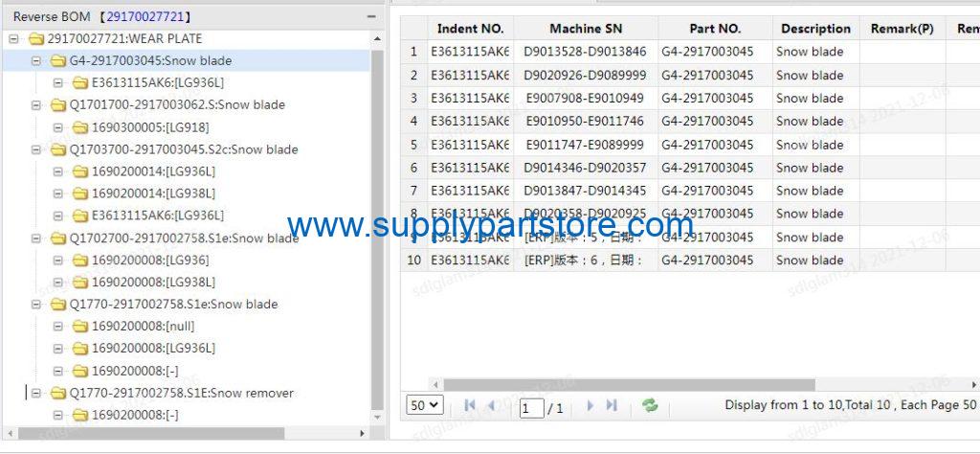Select Q1701700-2917003062.S:Snow blade tree item
This screenshot has width=980, height=454.
pos(177,104)
